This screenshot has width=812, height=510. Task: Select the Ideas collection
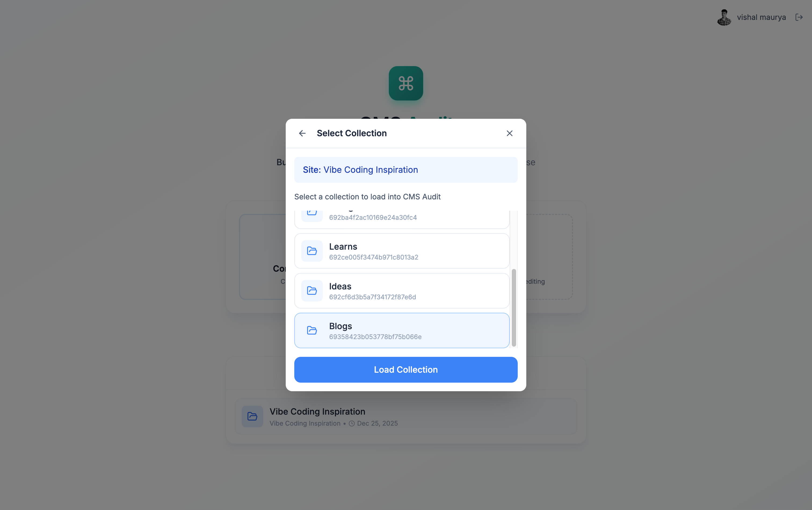pyautogui.click(x=401, y=290)
